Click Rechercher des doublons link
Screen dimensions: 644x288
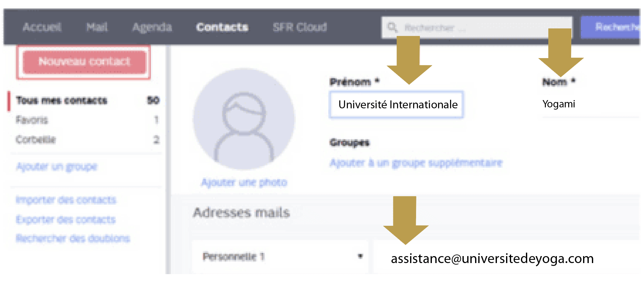click(73, 238)
